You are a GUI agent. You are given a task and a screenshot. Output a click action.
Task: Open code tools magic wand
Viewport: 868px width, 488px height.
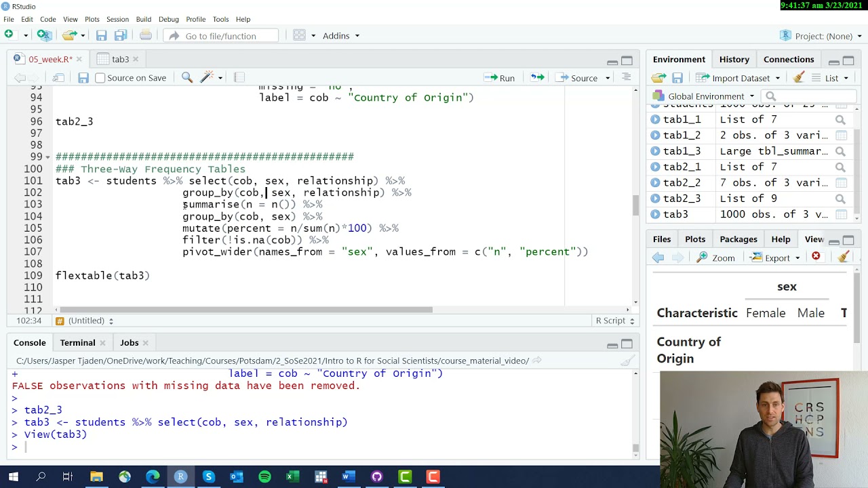click(x=207, y=78)
